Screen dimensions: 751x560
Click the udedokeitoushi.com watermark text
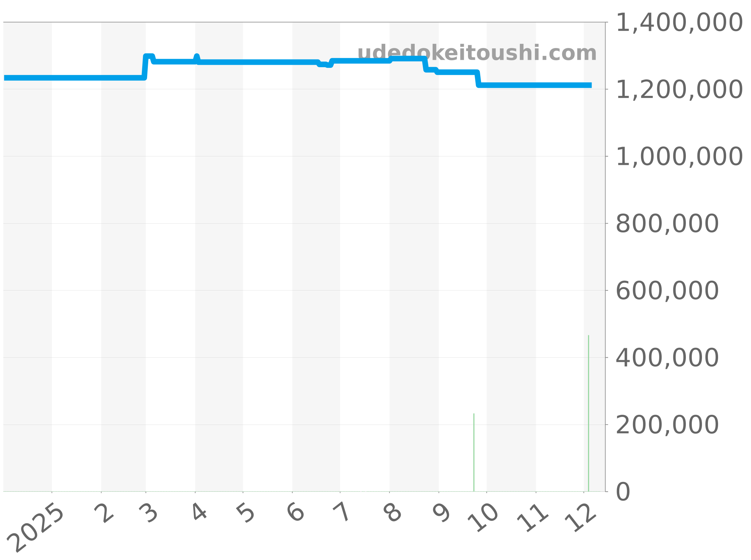point(477,53)
